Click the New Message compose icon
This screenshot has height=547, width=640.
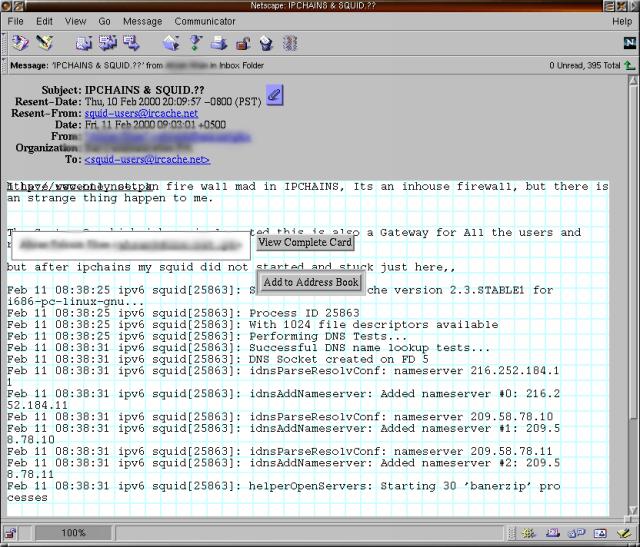[45, 43]
